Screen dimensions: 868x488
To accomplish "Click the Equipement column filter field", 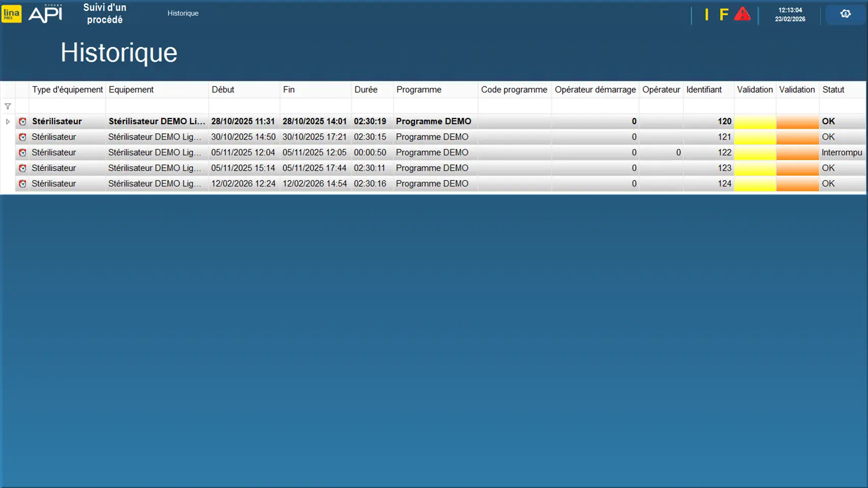I will pyautogui.click(x=157, y=106).
